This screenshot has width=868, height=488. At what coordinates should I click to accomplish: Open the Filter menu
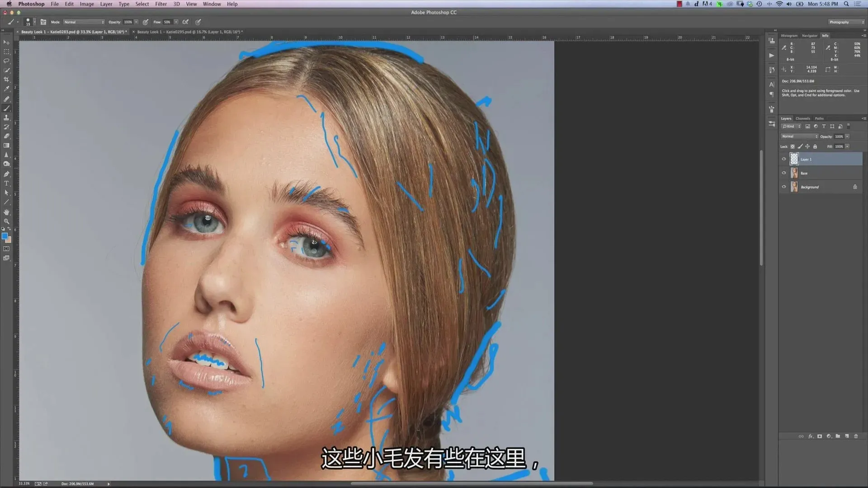[x=161, y=4]
